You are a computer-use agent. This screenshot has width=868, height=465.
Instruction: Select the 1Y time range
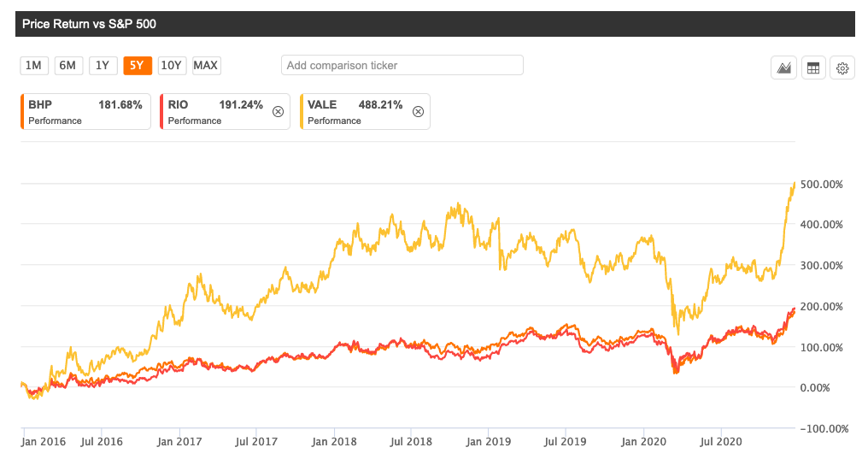point(103,65)
